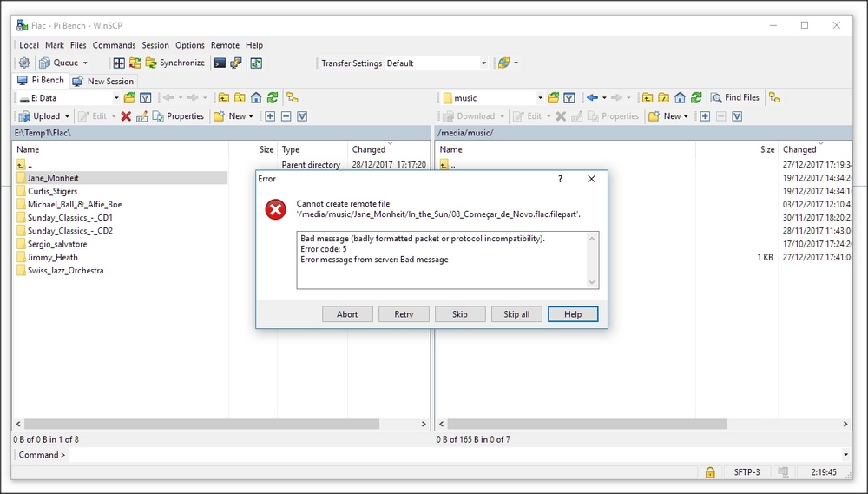
Task: Refresh the local panel with green arrows
Action: click(273, 98)
